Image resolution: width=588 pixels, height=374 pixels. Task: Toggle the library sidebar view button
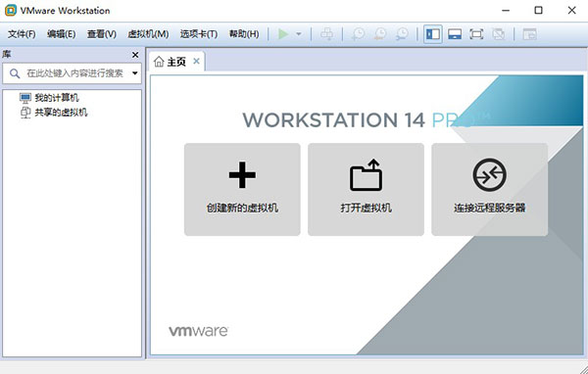[433, 34]
